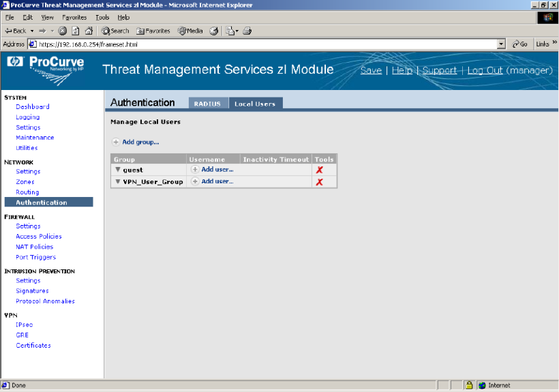Click the Help link in header
Viewport: 559px width, 392px height.
(402, 71)
